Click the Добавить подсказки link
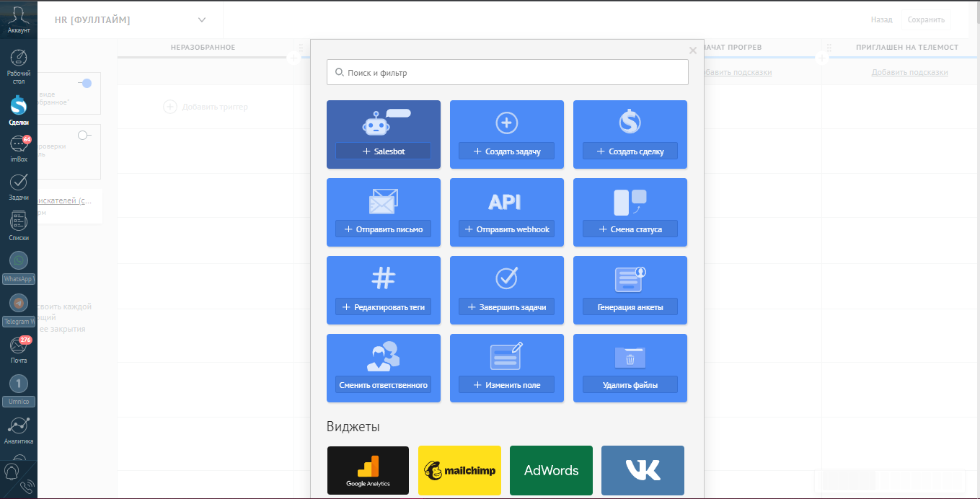Screen dimensions: 980x499 click(909, 72)
